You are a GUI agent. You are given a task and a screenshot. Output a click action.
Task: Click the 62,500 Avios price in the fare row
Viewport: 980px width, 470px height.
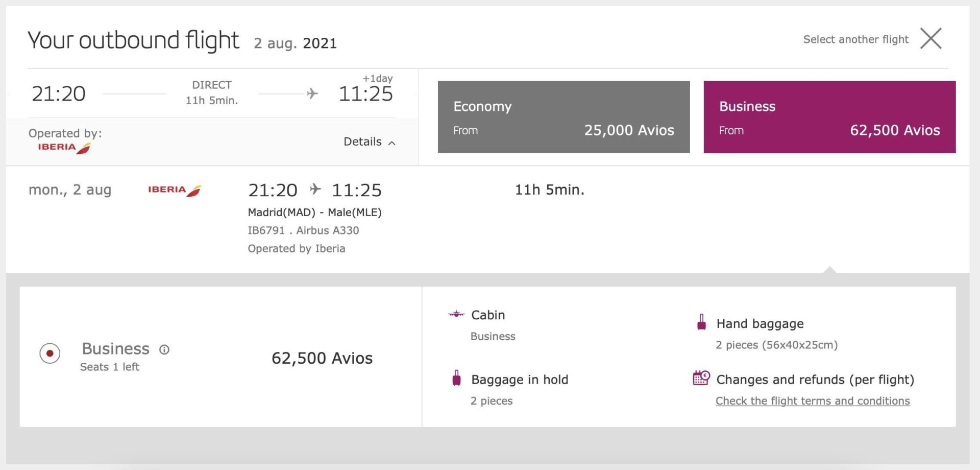pyautogui.click(x=322, y=358)
